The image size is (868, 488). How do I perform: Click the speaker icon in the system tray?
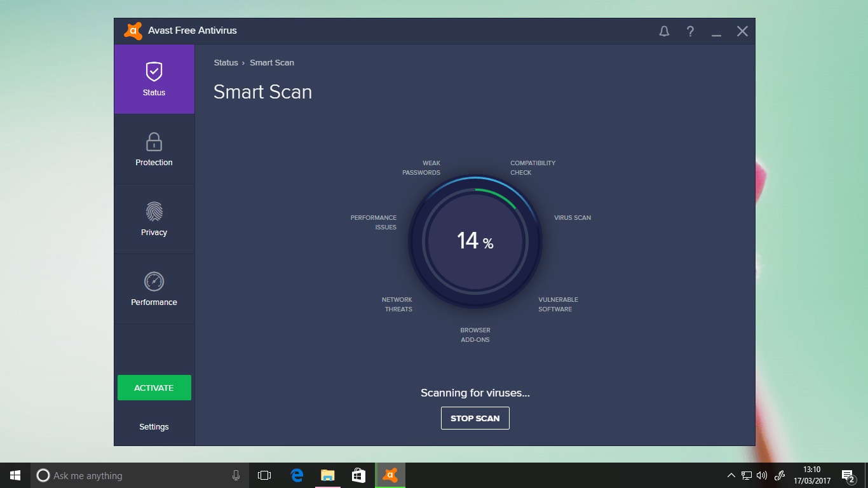point(761,475)
